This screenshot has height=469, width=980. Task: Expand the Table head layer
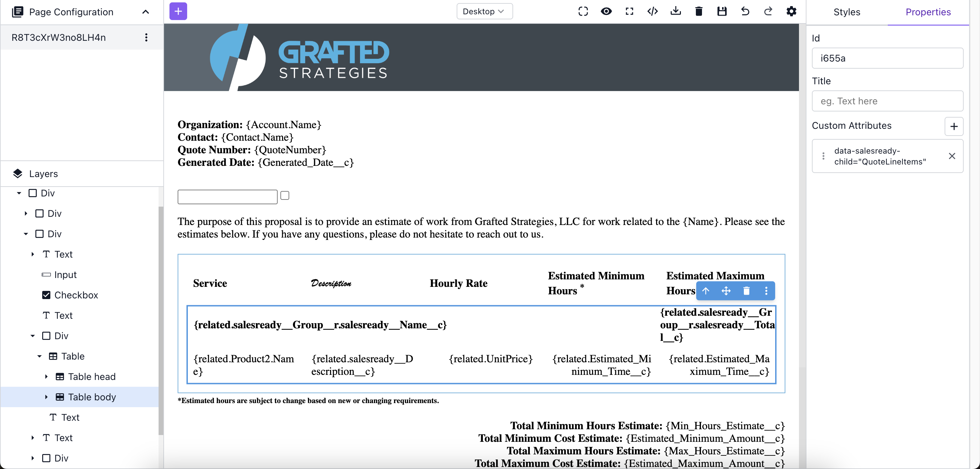click(x=46, y=377)
